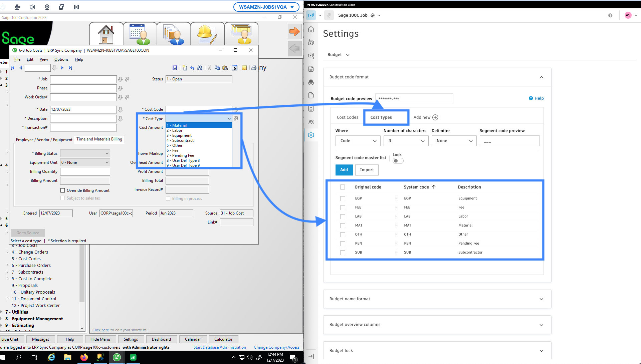Image resolution: width=641 pixels, height=364 pixels.
Task: Click the blue Add button
Action: pyautogui.click(x=344, y=170)
